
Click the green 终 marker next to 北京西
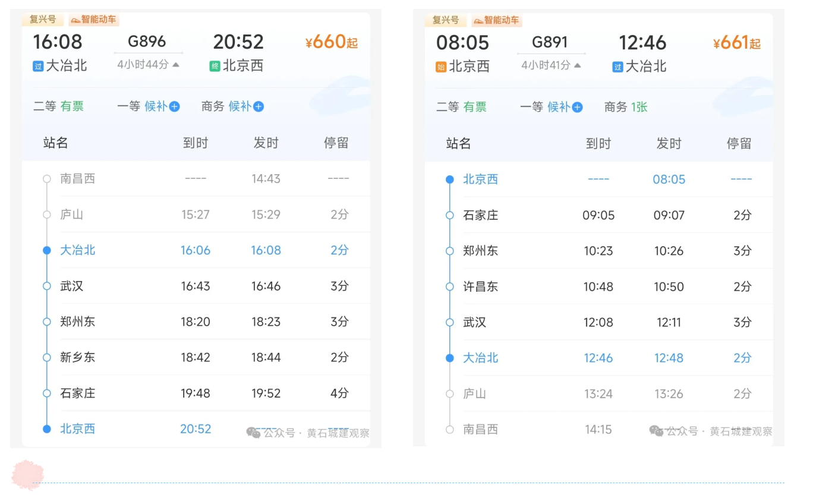click(x=216, y=66)
